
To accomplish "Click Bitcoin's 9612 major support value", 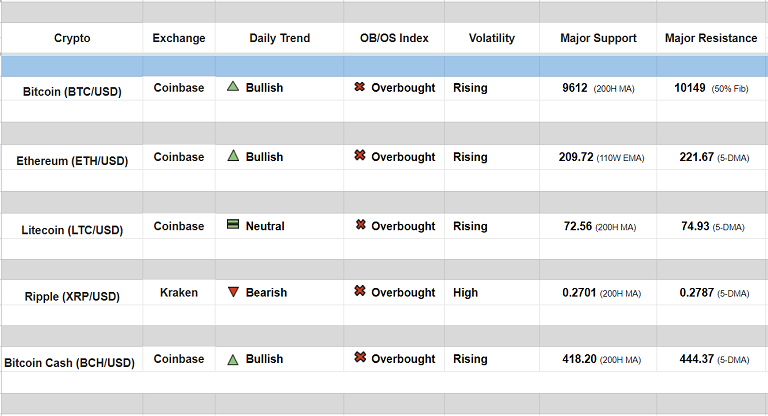I will point(575,88).
